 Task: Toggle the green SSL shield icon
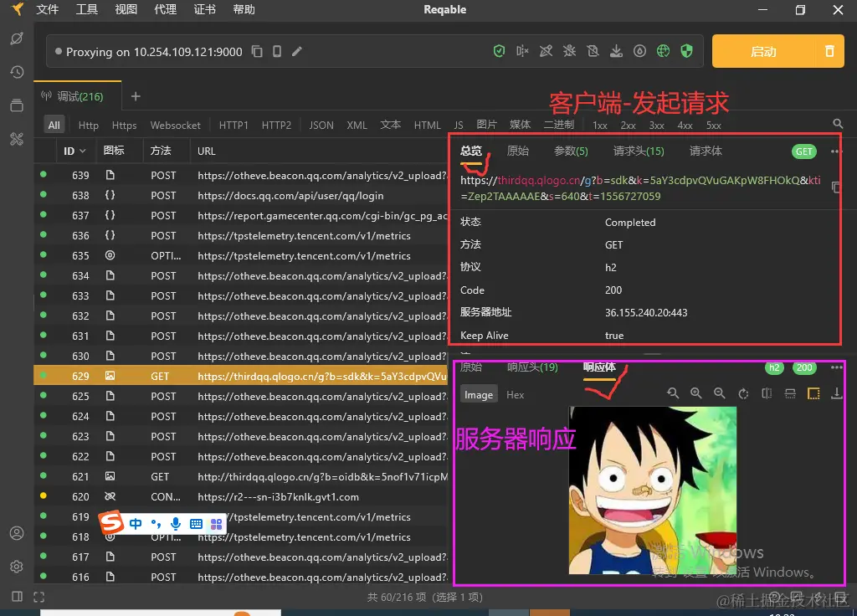(x=687, y=51)
